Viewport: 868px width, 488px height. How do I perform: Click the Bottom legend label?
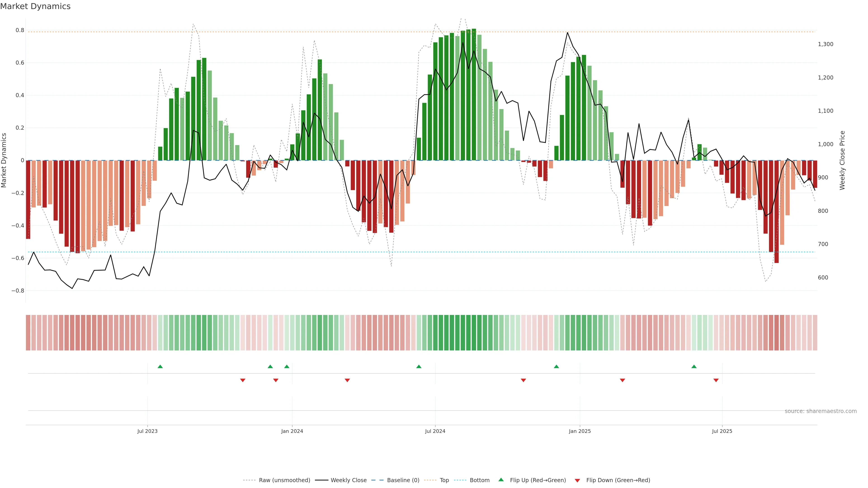point(479,480)
